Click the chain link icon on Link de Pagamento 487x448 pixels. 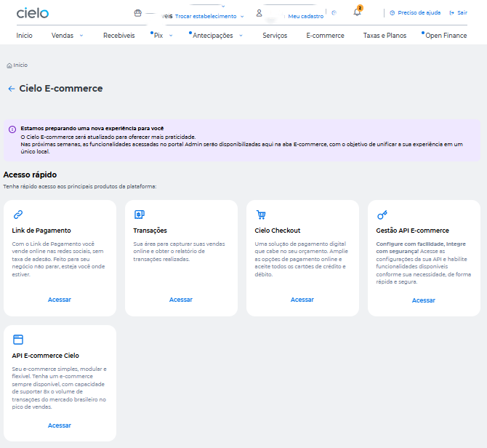[18, 215]
